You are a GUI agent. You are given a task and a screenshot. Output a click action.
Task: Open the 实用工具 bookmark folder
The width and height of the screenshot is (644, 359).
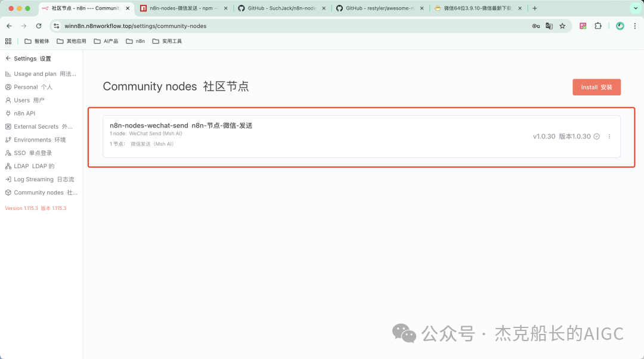point(167,41)
